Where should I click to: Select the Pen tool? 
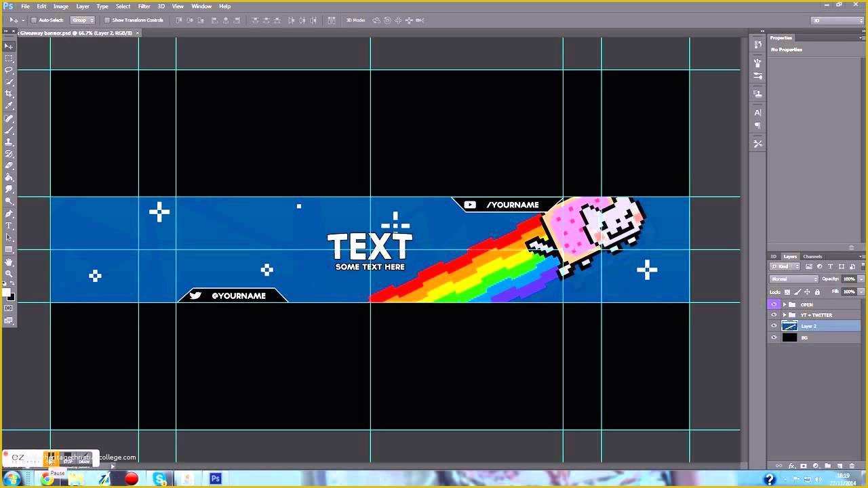point(9,213)
